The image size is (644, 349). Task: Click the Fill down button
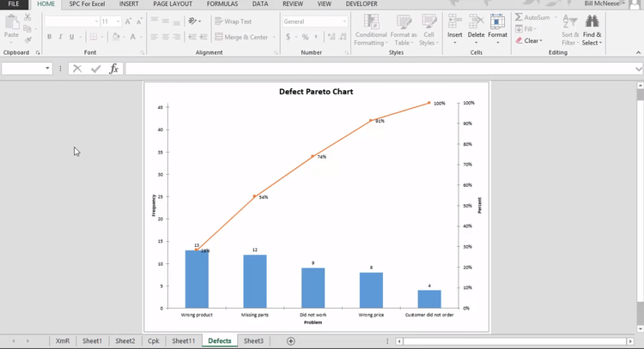(526, 28)
